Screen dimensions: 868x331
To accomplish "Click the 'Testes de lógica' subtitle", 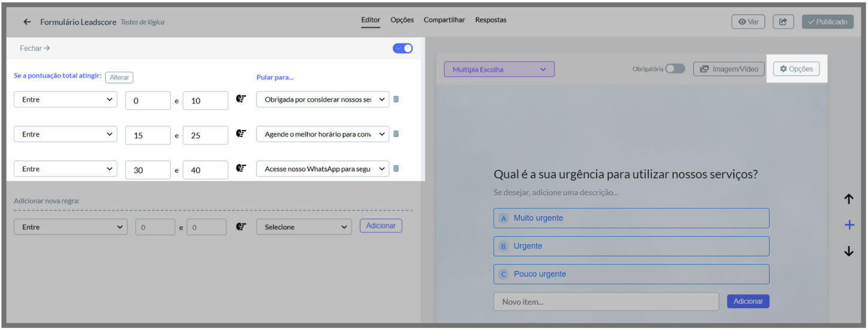I will [x=143, y=22].
